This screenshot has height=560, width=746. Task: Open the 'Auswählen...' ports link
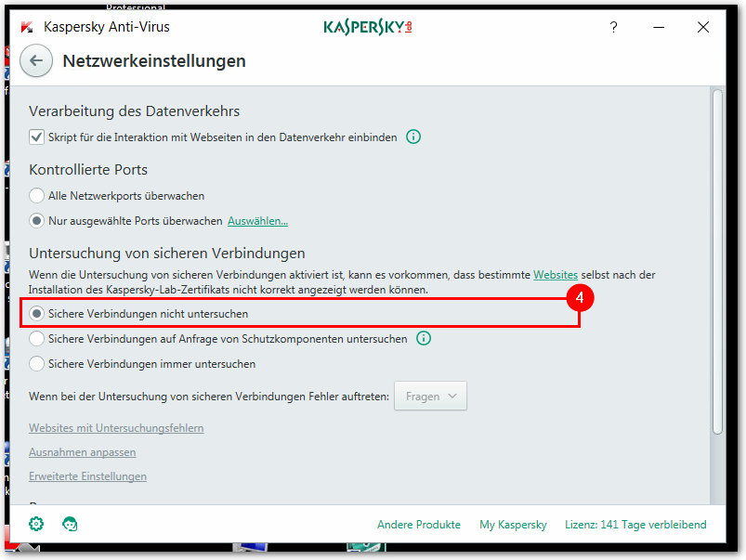click(x=257, y=221)
